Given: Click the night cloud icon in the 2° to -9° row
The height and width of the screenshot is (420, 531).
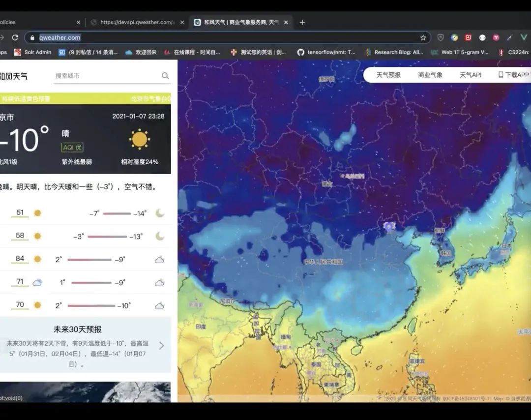Looking at the screenshot, I should [159, 260].
